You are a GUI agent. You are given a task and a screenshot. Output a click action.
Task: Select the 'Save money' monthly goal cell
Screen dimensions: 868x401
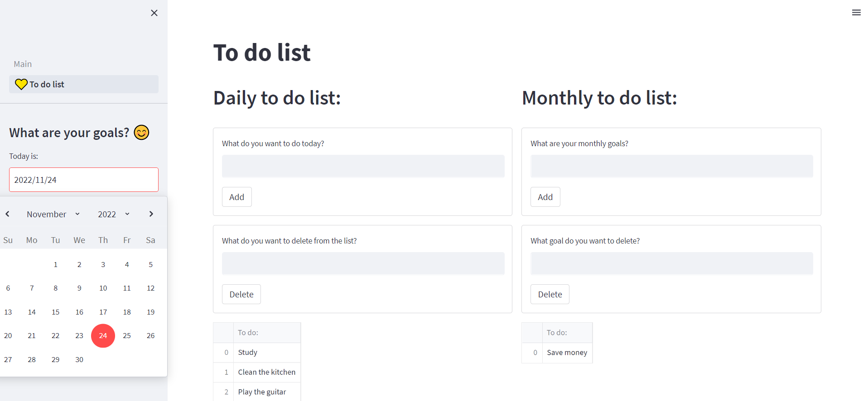pos(567,353)
